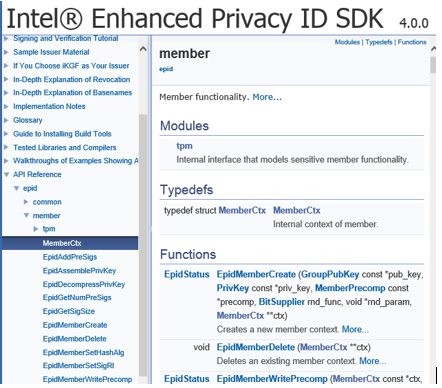This screenshot has width=442, height=388.
Task: Click sidebar scrollbar up arrow
Action: point(143,49)
